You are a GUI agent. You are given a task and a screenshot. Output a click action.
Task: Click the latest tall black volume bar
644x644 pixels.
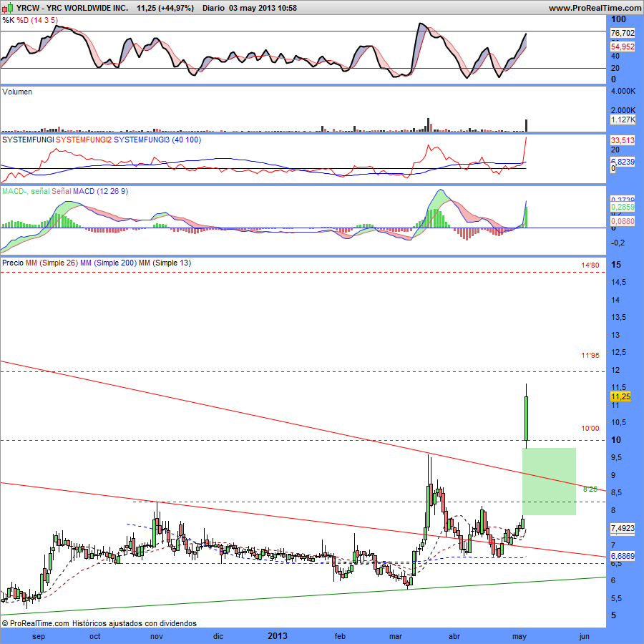click(x=526, y=126)
